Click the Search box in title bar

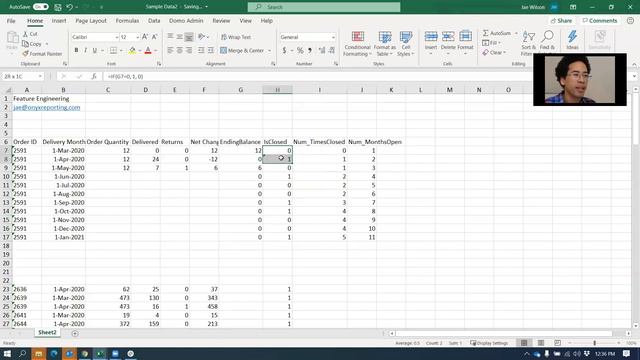point(324,7)
